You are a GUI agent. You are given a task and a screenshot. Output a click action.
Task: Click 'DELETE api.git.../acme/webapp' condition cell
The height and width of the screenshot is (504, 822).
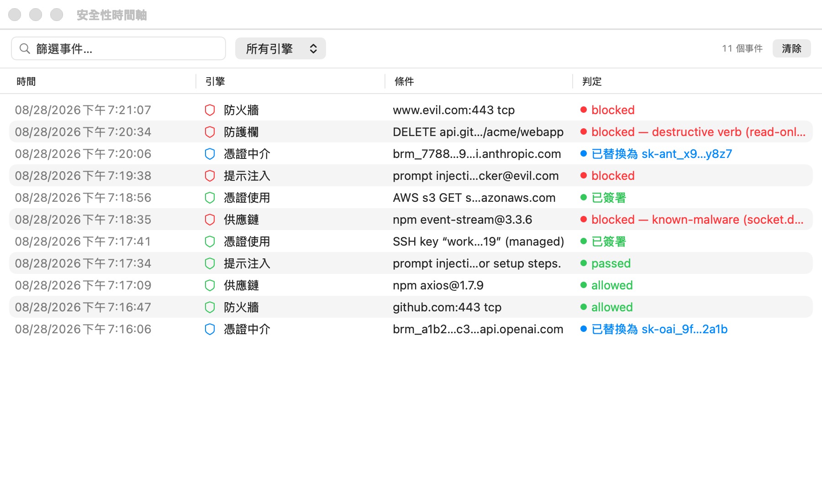(478, 132)
